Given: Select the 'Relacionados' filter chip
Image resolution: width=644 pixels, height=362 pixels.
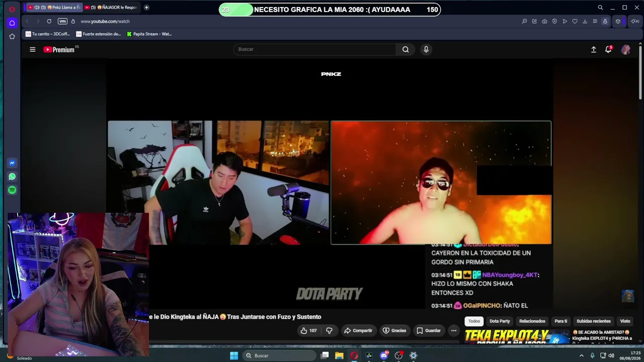Looking at the screenshot, I should [x=532, y=321].
